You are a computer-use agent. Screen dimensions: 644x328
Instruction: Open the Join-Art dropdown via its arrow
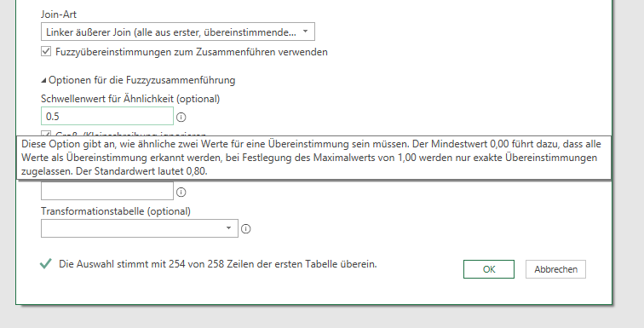305,32
